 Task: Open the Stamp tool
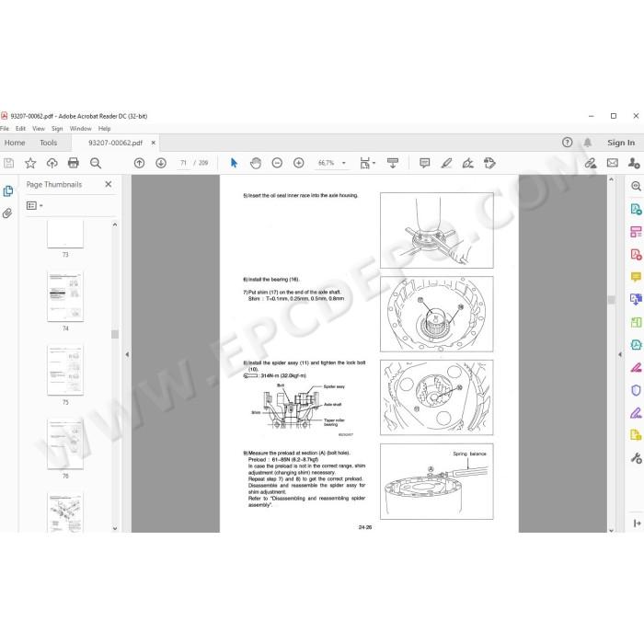489,163
